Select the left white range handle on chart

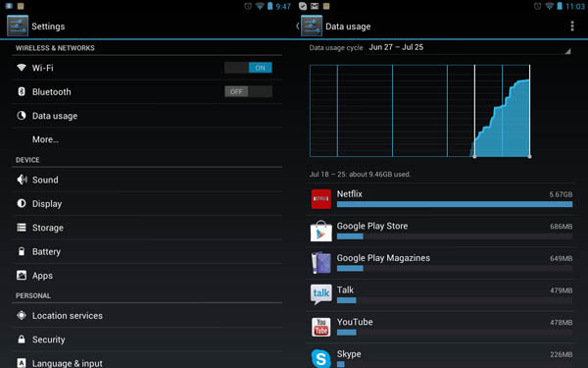pos(474,156)
